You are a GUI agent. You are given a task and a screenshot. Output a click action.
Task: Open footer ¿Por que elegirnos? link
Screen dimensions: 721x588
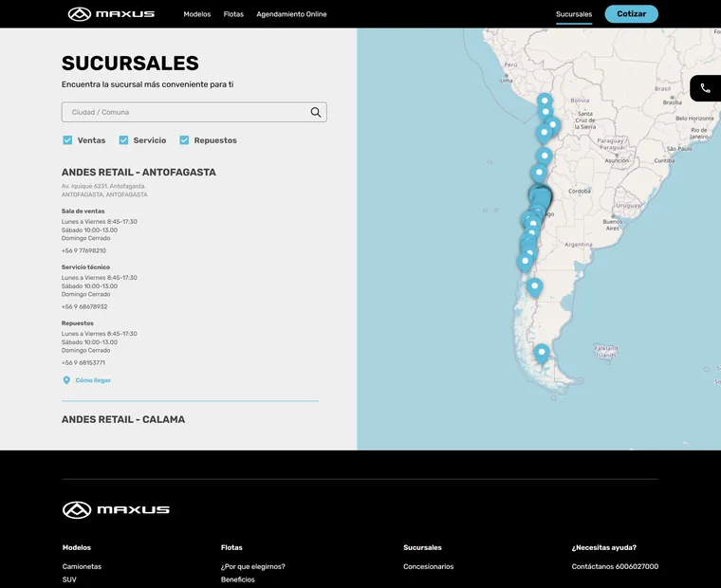point(253,566)
